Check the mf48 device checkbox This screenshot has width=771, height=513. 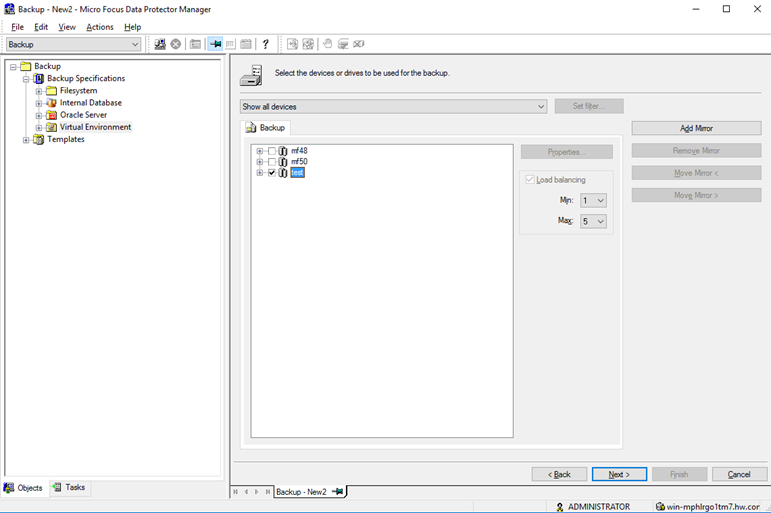click(x=271, y=151)
